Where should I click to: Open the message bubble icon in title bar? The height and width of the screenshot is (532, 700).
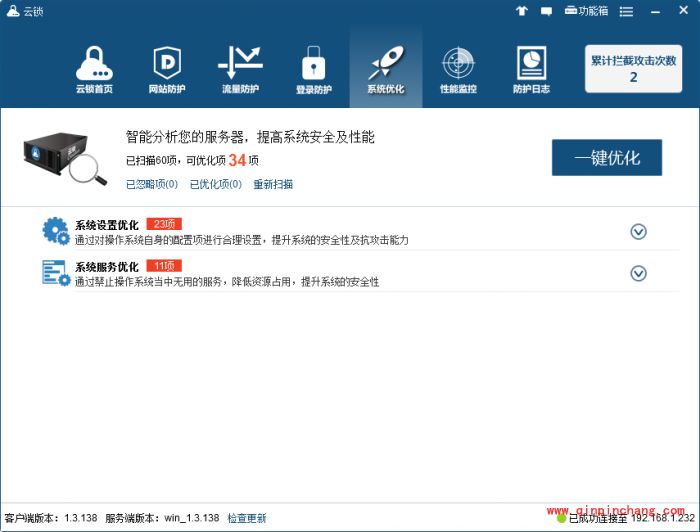[x=546, y=11]
